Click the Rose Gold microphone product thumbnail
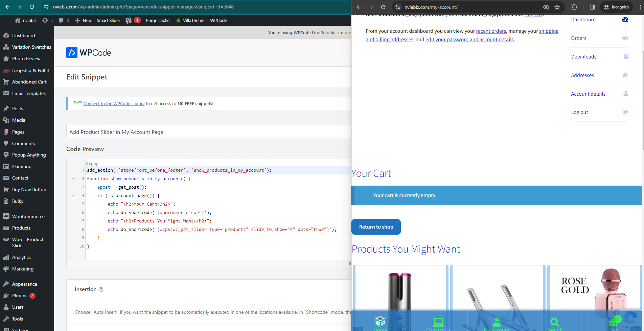This screenshot has height=331, width=644. [x=595, y=298]
